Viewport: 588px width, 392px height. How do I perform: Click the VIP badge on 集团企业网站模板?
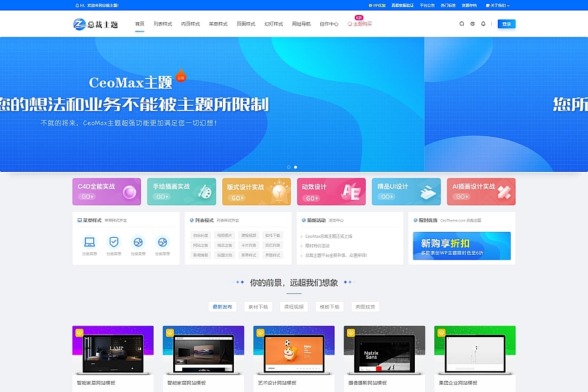(x=442, y=333)
